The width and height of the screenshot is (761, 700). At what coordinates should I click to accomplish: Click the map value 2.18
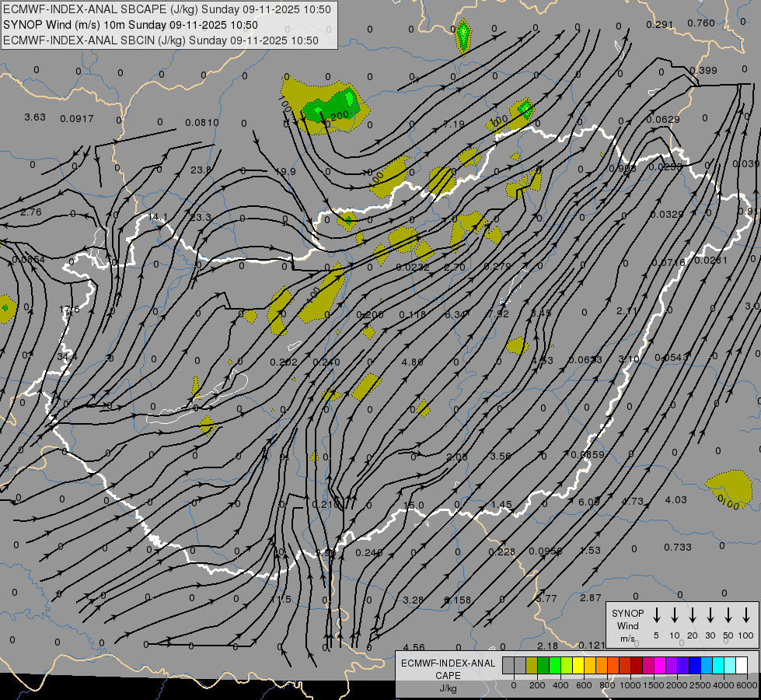(547, 646)
